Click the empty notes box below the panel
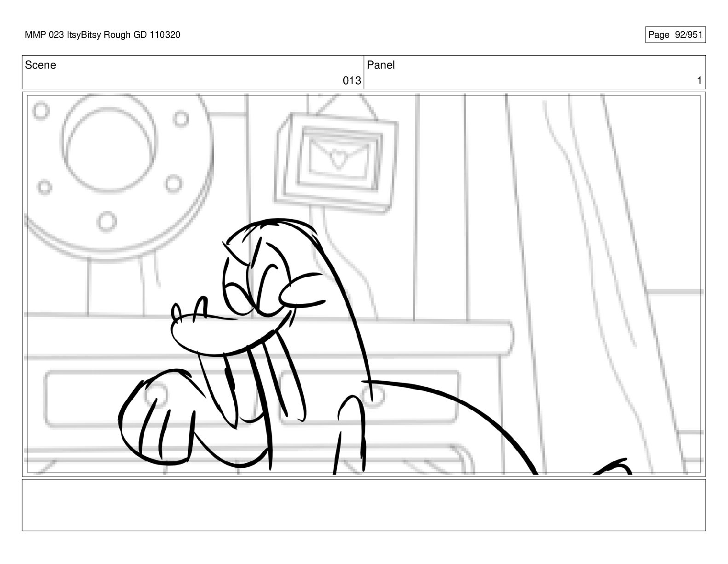This screenshot has height=564, width=728. 364,505
